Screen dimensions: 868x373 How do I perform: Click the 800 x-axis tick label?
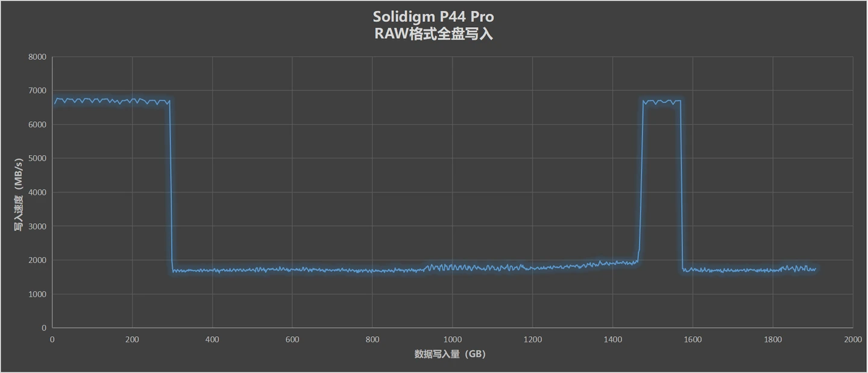point(373,340)
